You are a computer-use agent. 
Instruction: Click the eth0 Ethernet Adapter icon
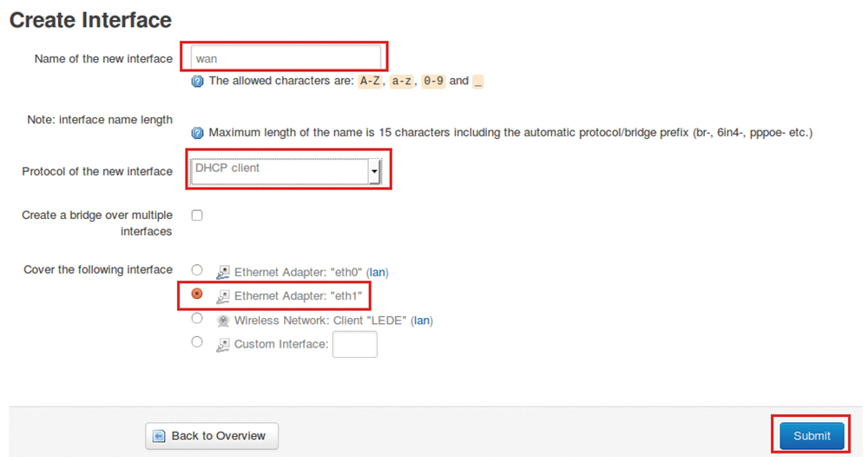222,272
